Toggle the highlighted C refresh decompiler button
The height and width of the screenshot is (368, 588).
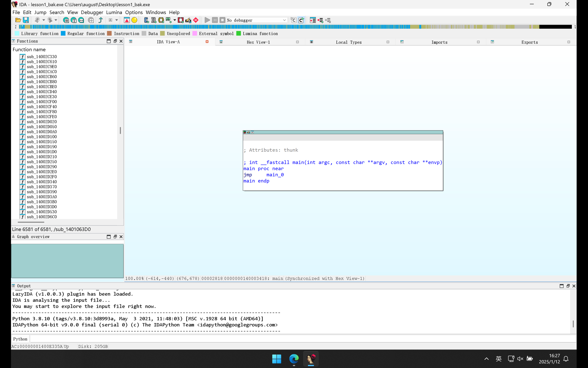(301, 20)
